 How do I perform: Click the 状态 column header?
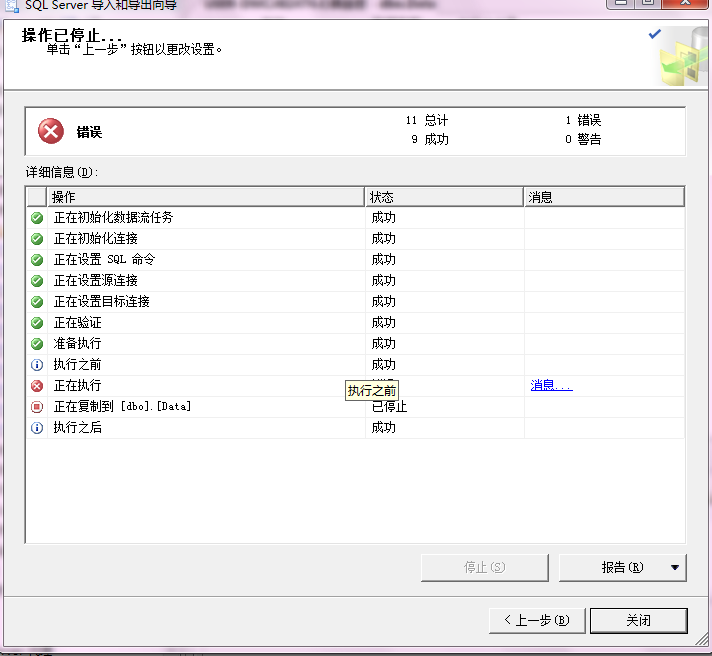pyautogui.click(x=443, y=197)
